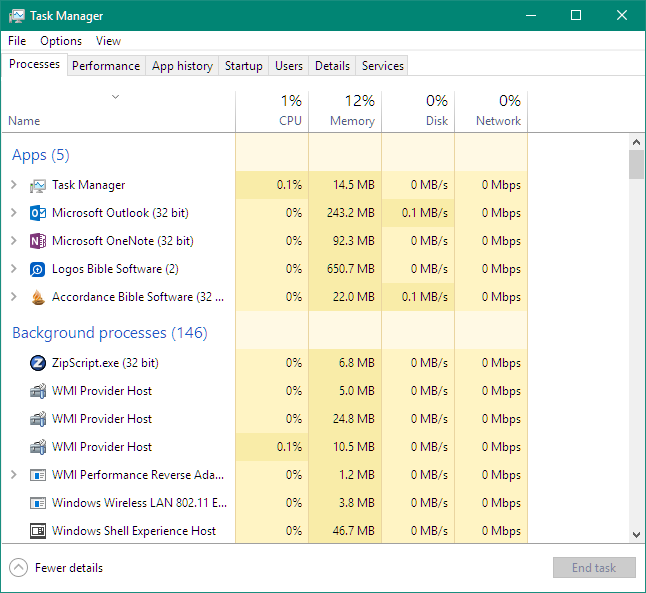Select the Apps (5) group heading
646x593 pixels.
[x=41, y=155]
